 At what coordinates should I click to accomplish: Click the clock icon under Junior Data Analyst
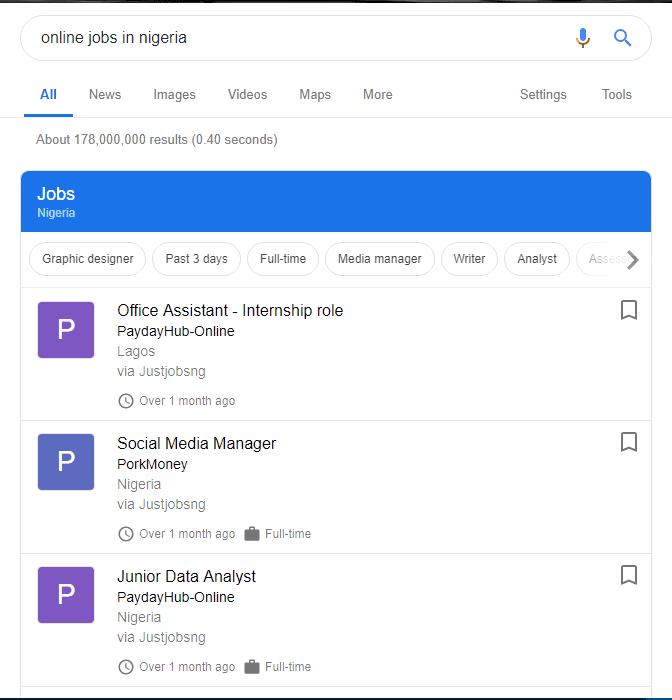[x=125, y=667]
